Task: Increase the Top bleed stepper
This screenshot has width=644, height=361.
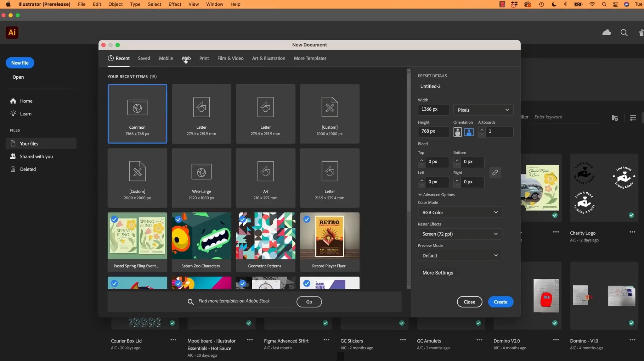Action: (421, 160)
